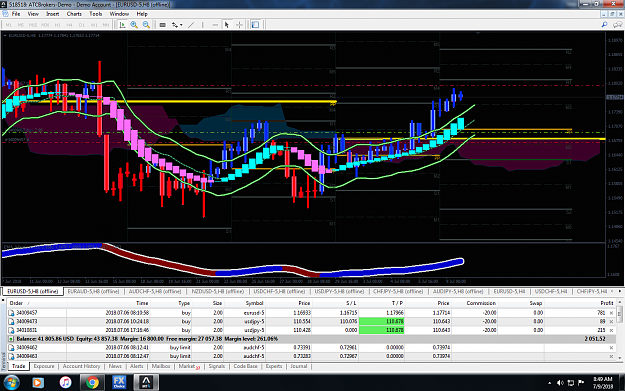Switch to M15 timeframe
This screenshot has height=391, width=625.
point(33,25)
